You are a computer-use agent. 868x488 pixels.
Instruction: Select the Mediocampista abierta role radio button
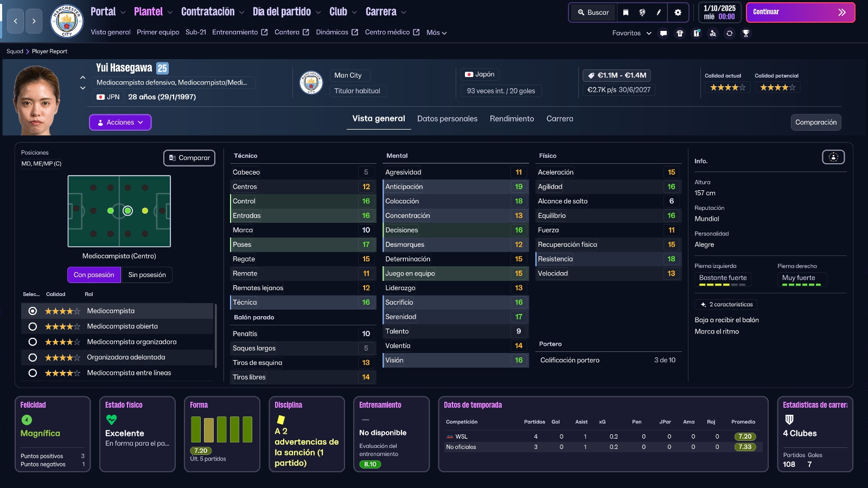(33, 326)
